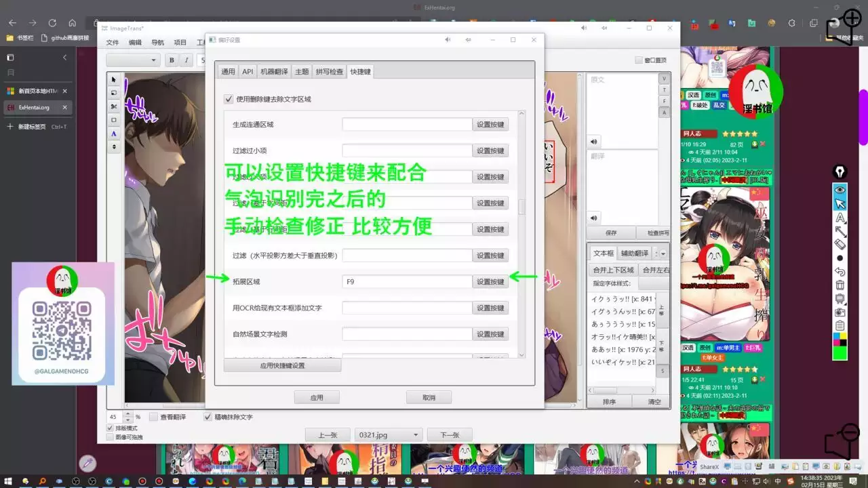Viewport: 868px width, 488px height.
Task: Click '设置按键' for 拓展区域 row
Action: click(490, 282)
